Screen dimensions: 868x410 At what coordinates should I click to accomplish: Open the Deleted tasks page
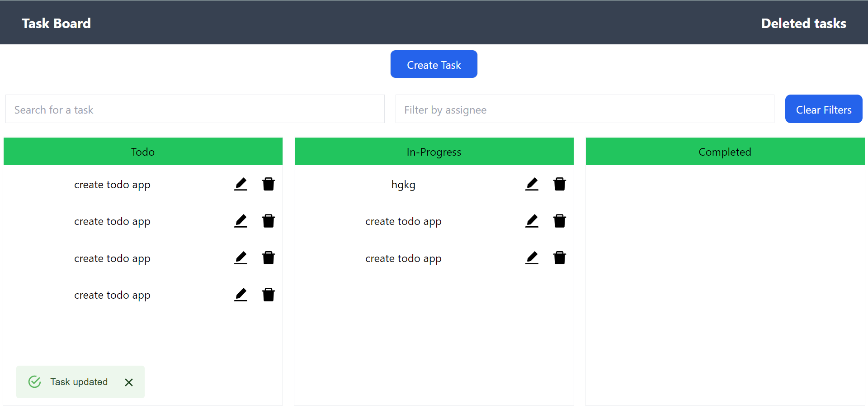pos(803,23)
